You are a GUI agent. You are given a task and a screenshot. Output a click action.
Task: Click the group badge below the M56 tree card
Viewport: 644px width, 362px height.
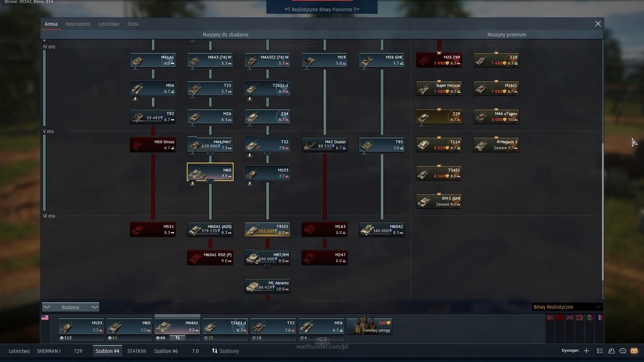click(x=135, y=99)
